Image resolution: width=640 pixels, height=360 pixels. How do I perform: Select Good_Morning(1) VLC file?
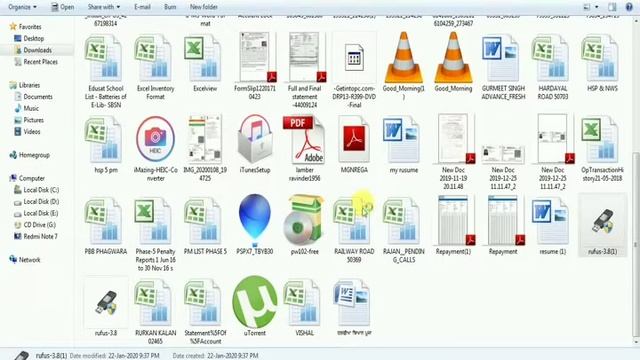[404, 67]
